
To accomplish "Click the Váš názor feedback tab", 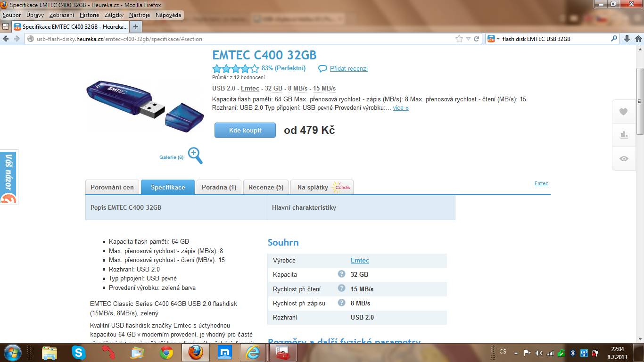I will (x=8, y=177).
